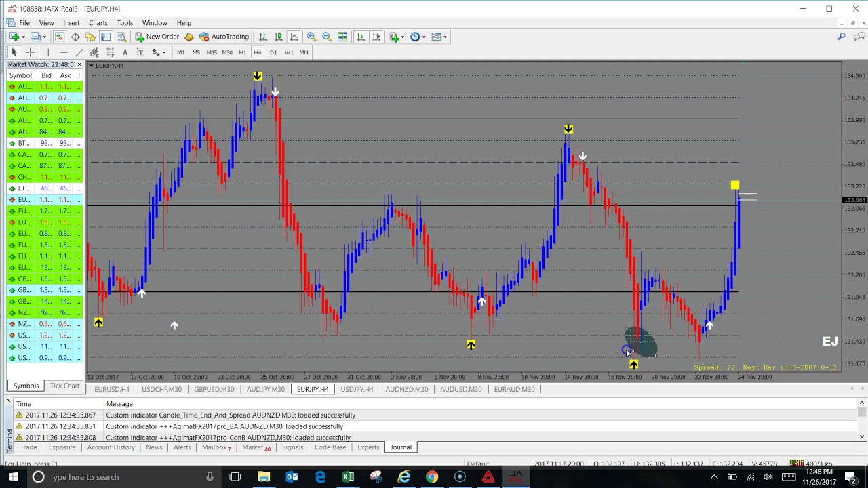Expand the Profiles dropdown arrow
The width and height of the screenshot is (868, 488).
click(45, 37)
